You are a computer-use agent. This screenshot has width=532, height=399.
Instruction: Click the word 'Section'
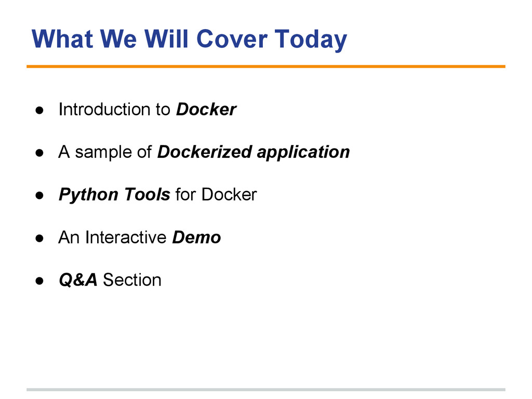point(132,280)
